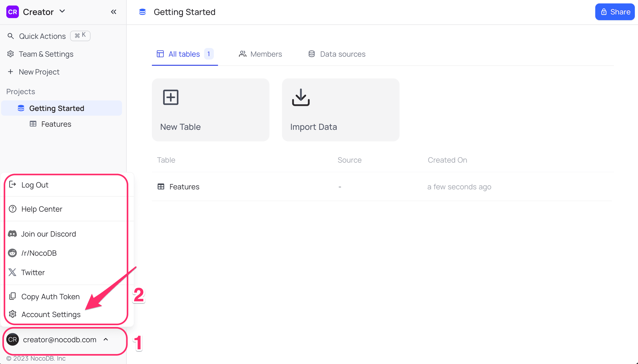Select the Quick Actions search icon
The height and width of the screenshot is (364, 638).
click(11, 36)
